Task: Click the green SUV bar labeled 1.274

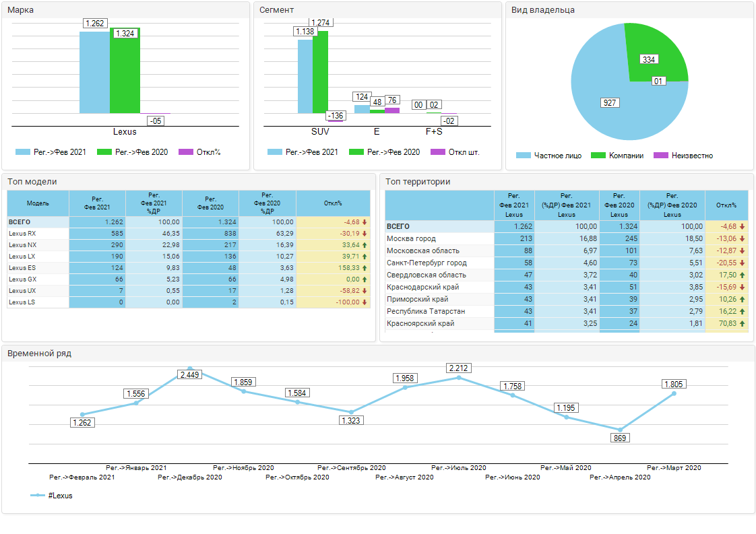Action: pyautogui.click(x=320, y=74)
